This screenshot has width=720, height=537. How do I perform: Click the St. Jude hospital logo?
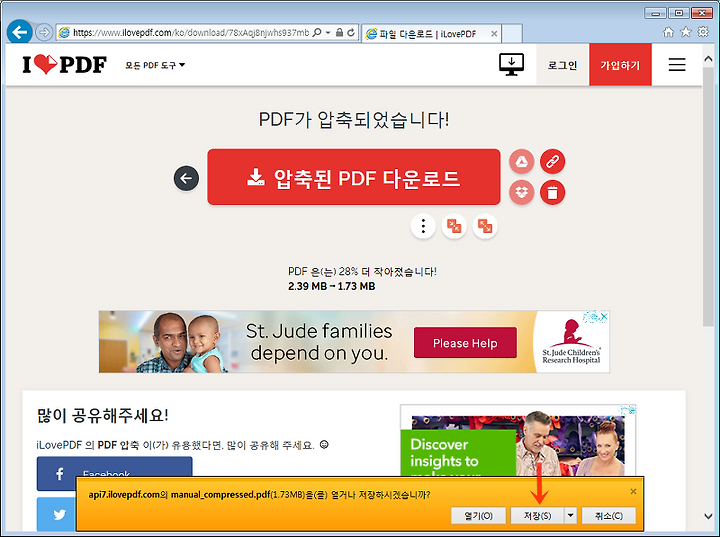(x=571, y=342)
